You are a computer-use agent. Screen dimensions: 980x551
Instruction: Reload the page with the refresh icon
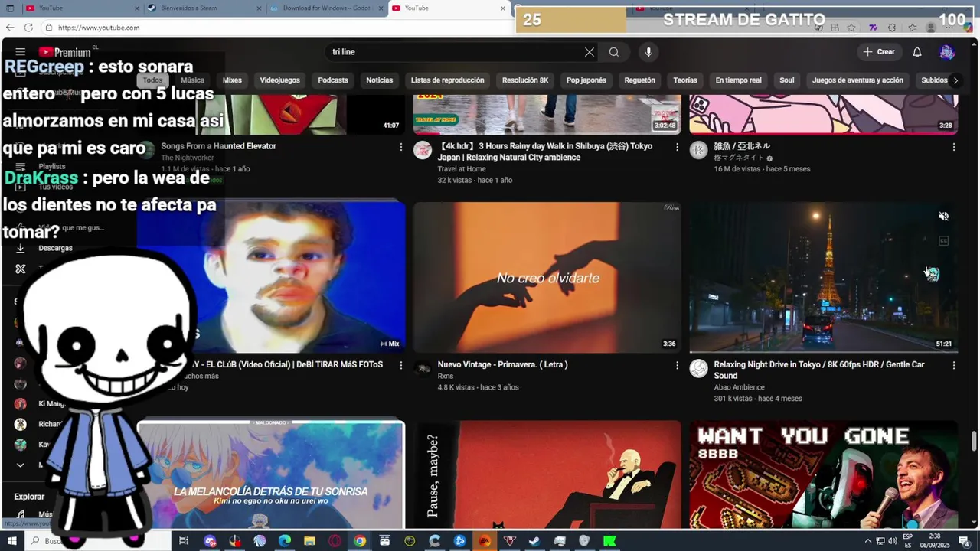pos(28,28)
